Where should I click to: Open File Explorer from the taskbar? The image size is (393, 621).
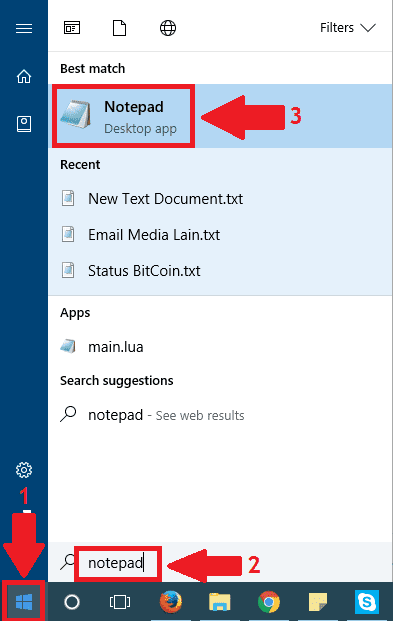[219, 602]
